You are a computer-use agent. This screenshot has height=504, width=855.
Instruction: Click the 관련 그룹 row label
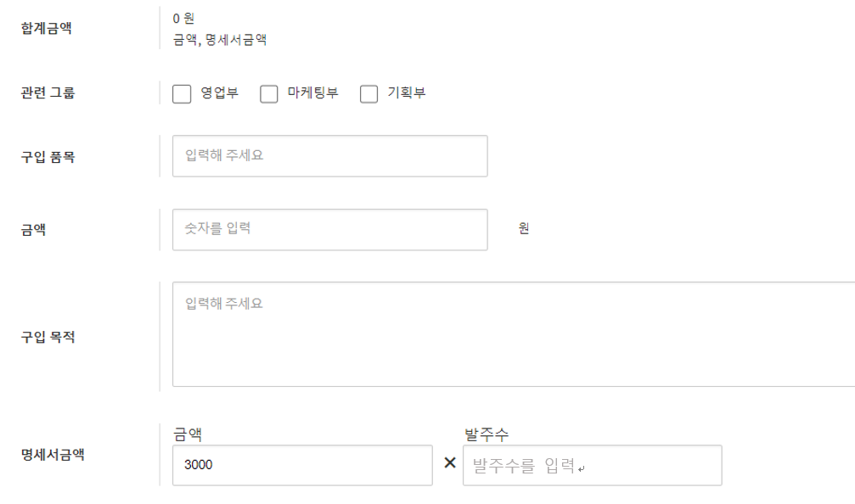[x=48, y=93]
